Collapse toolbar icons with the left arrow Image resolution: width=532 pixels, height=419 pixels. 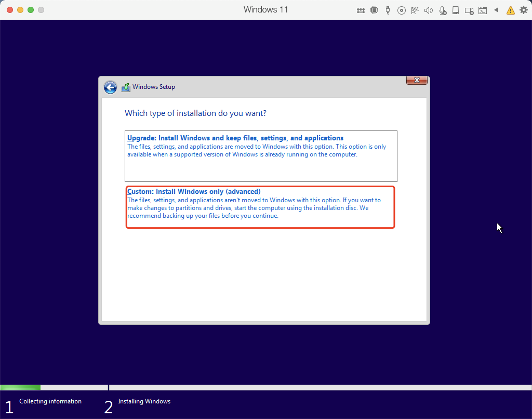(x=496, y=10)
